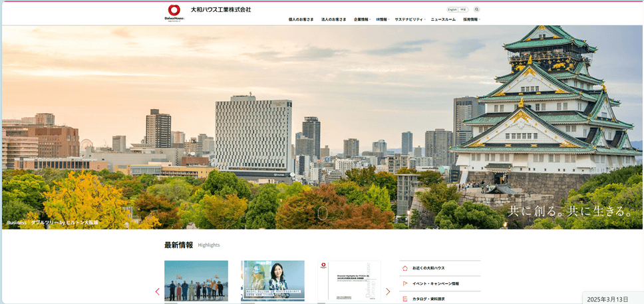Image resolution: width=644 pixels, height=304 pixels.
Task: Click the flag icon beside イベント・キャンペーン情報
Action: 404,283
